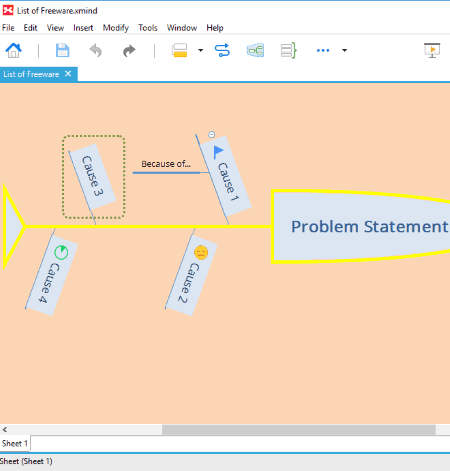Insert a boundary using the green boundary icon
Screen dimensions: 450x471
255,50
